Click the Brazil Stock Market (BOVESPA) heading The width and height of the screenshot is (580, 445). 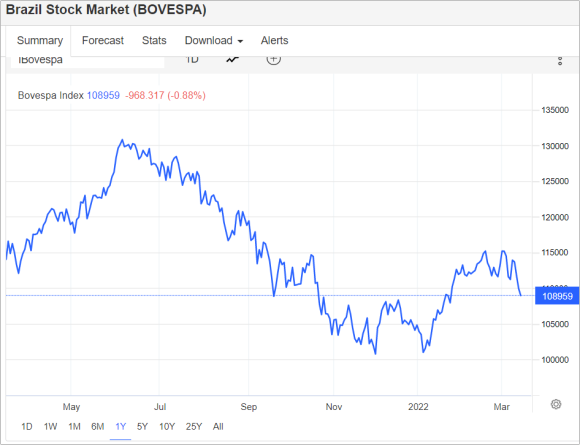[x=106, y=10]
